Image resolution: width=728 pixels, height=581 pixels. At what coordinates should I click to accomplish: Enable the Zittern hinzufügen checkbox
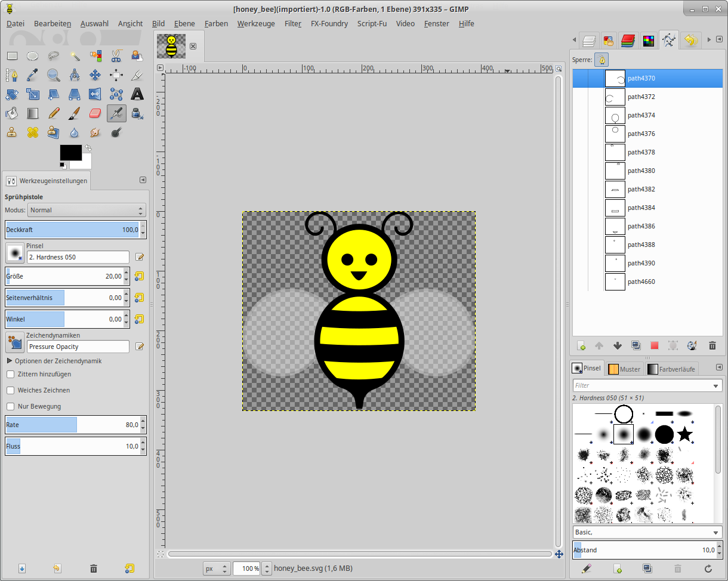(11, 374)
